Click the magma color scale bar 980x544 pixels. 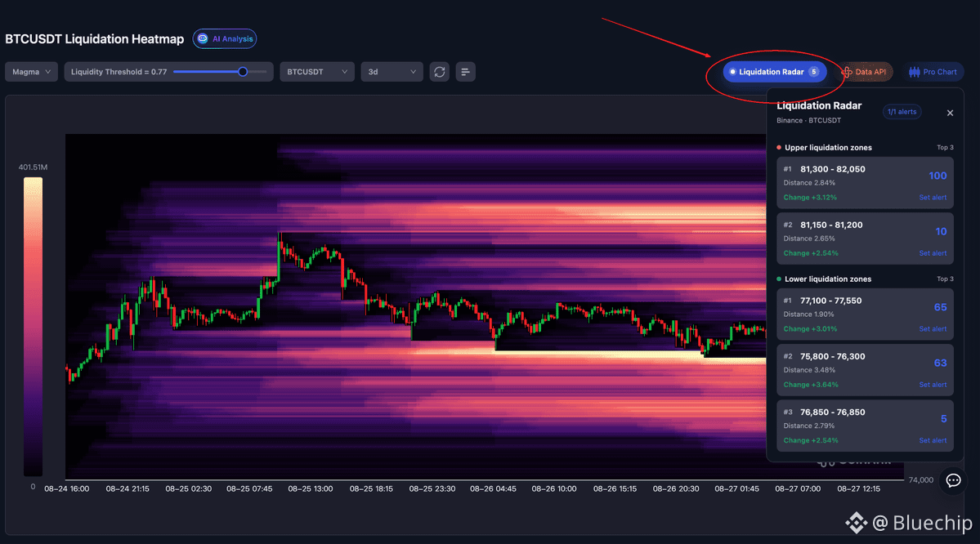(x=34, y=327)
